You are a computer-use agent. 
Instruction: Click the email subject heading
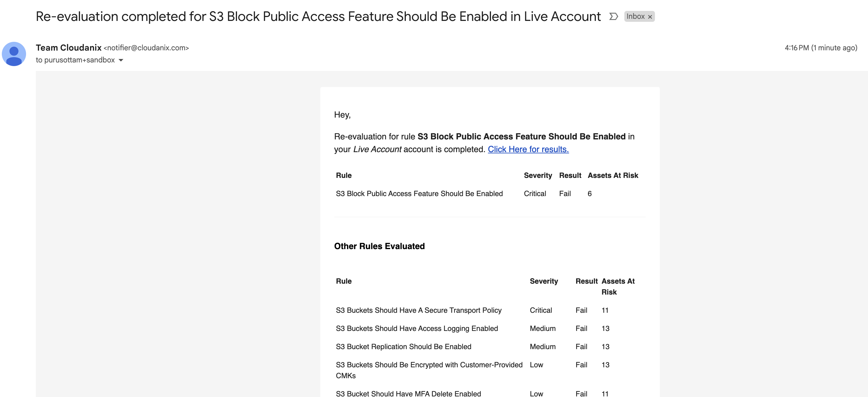point(318,16)
